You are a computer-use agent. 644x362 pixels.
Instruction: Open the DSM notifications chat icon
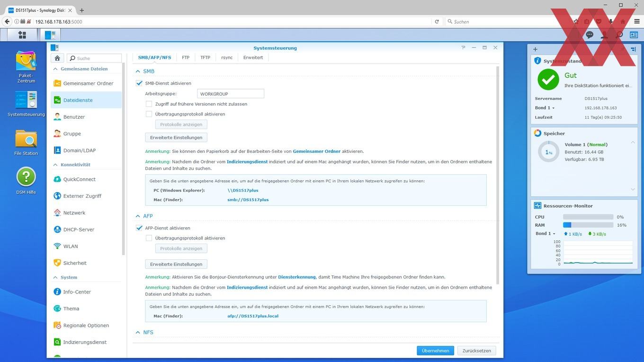tap(590, 35)
